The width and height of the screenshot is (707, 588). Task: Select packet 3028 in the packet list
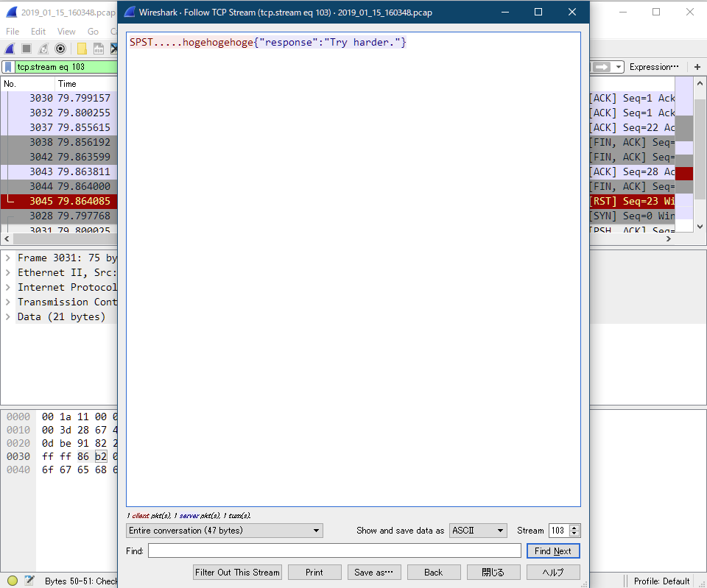coord(59,216)
